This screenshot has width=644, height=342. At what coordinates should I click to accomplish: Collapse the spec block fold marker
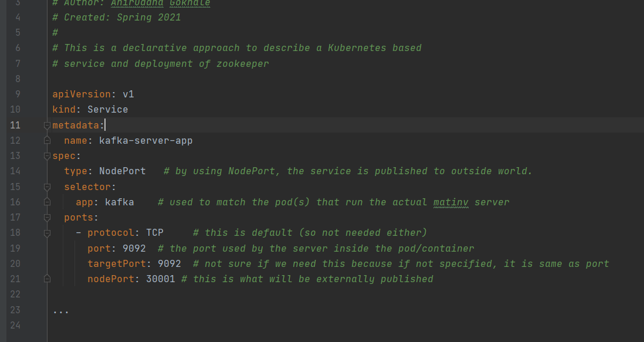click(x=47, y=156)
